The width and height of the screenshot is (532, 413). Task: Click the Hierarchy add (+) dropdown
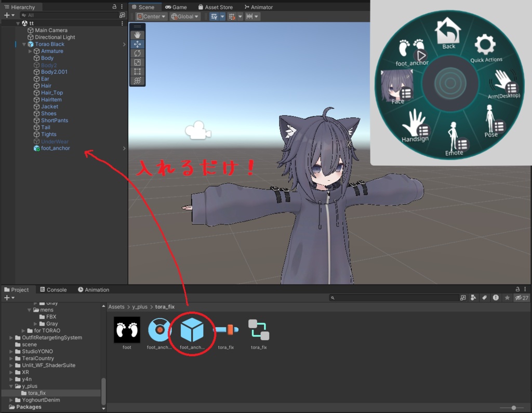pyautogui.click(x=9, y=15)
